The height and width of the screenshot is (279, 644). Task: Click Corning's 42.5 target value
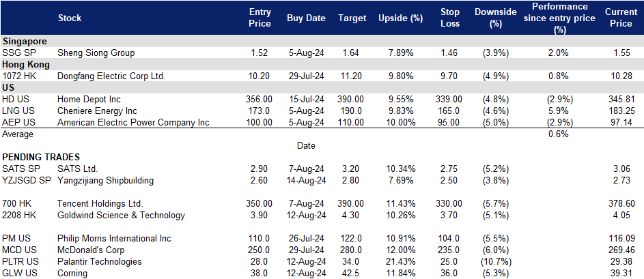353,273
